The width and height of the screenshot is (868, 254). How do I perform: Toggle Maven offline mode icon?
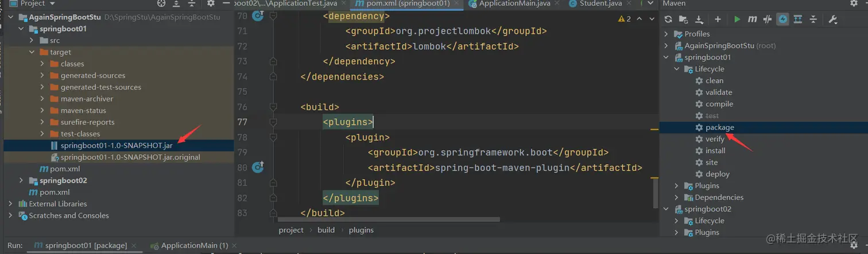(x=768, y=19)
